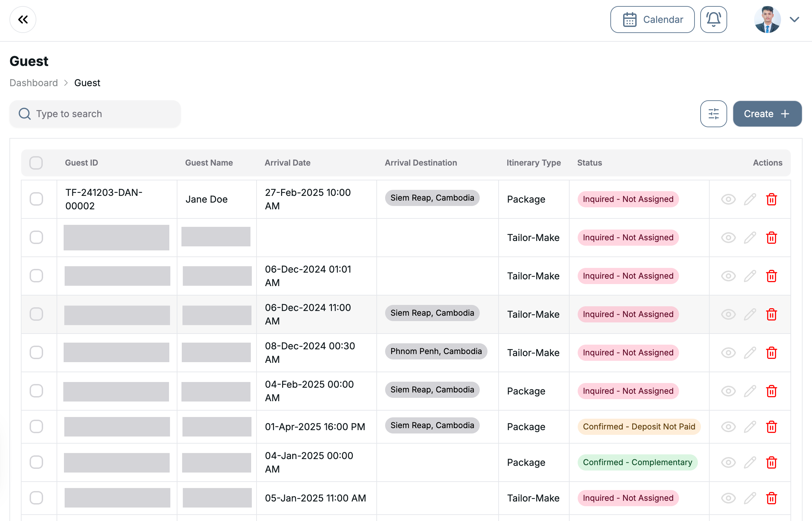Open the filter settings icon
This screenshot has width=812, height=521.
pyautogui.click(x=713, y=114)
